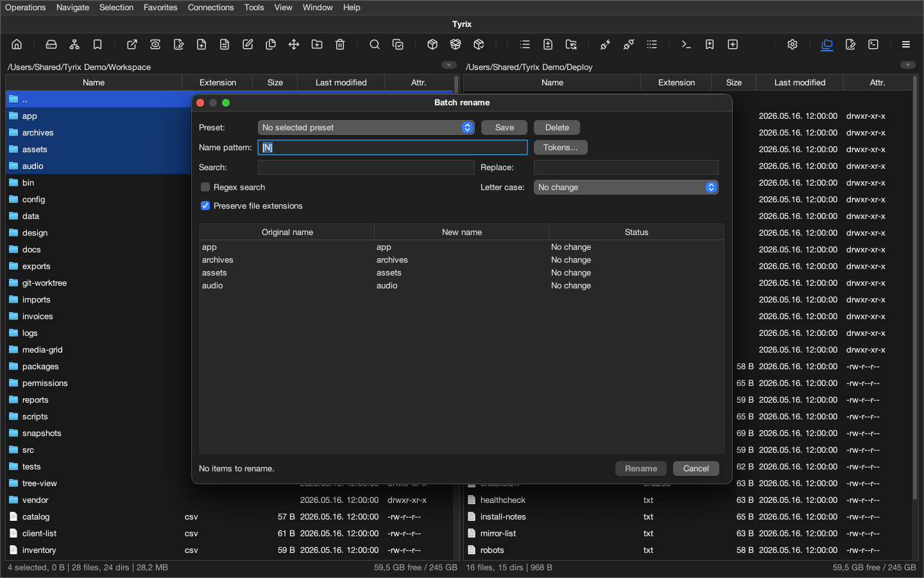
Task: Click Save preset button
Action: tap(504, 127)
